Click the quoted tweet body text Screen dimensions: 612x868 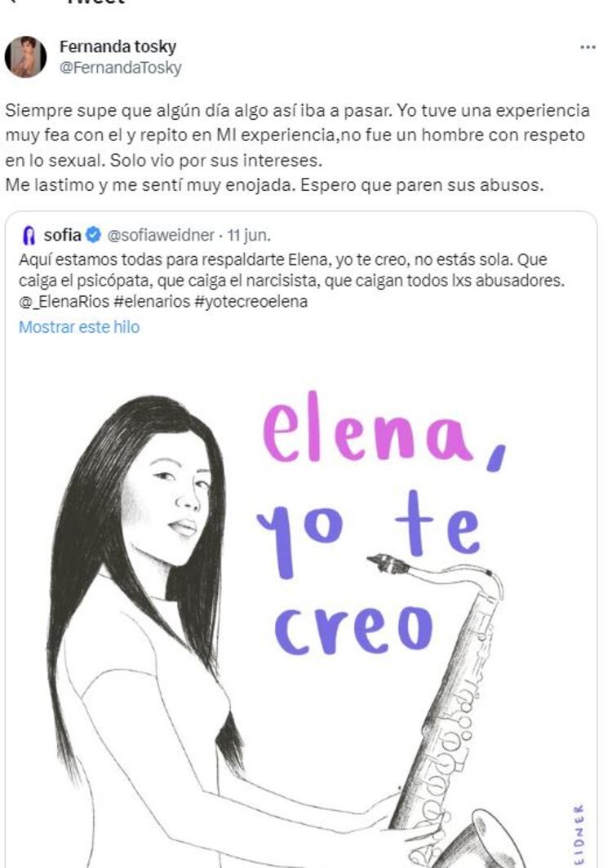292,281
